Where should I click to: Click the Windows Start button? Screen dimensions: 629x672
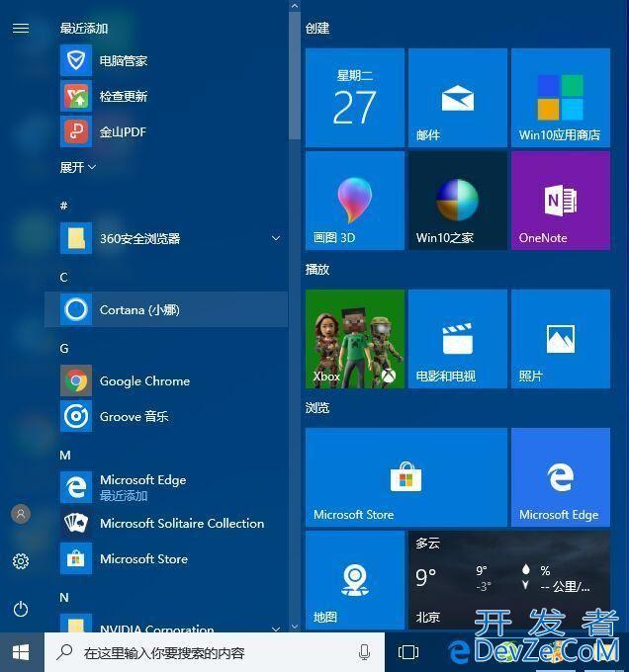(21, 652)
